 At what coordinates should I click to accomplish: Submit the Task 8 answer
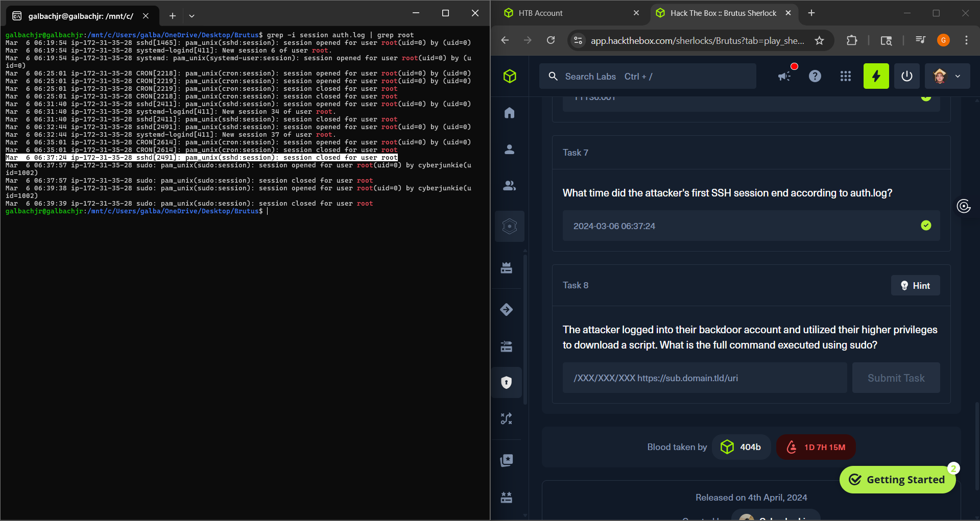[x=896, y=378]
